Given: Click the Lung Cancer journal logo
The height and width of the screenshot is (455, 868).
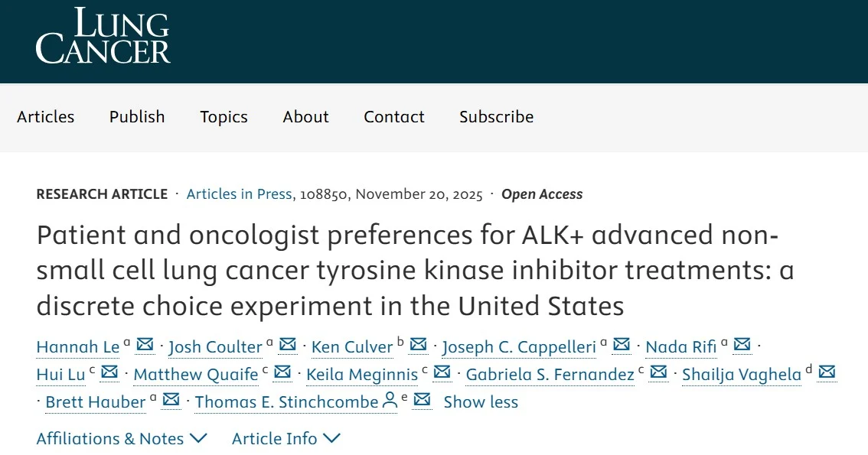Looking at the screenshot, I should coord(103,36).
